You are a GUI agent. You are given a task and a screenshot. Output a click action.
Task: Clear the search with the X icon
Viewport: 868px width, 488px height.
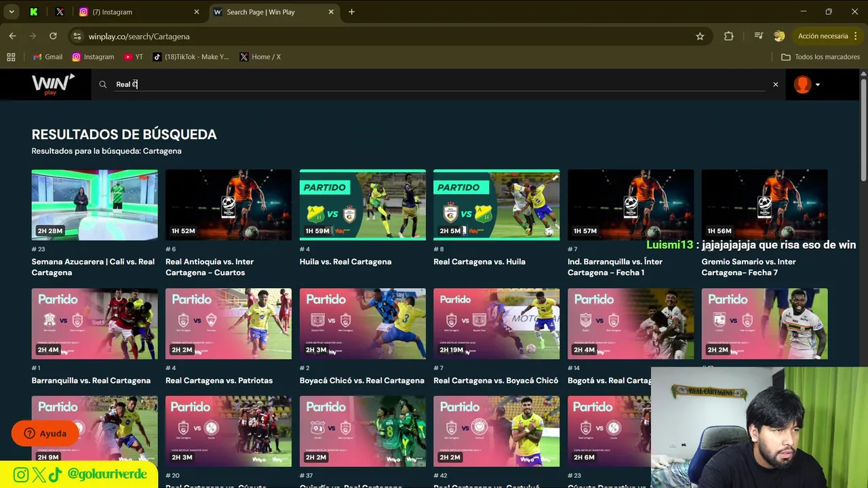click(776, 85)
